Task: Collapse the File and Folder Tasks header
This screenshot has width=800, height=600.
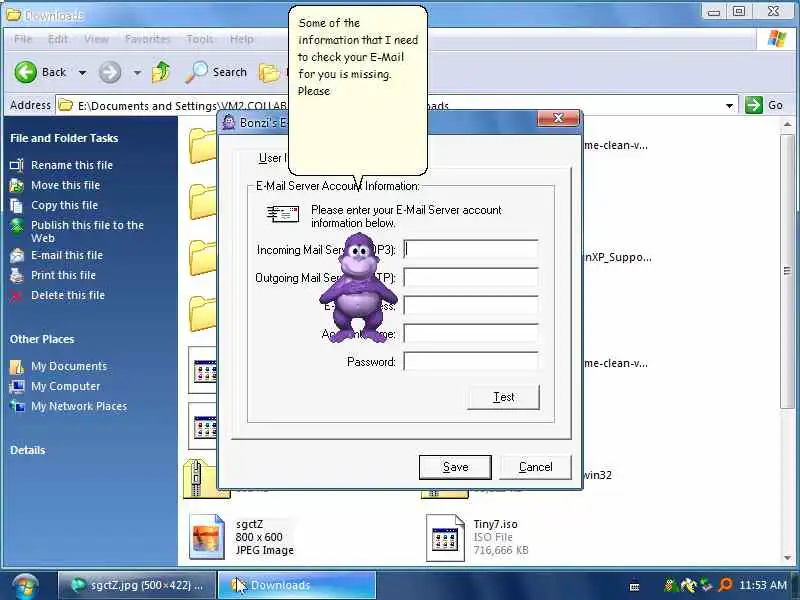Action: [x=64, y=138]
